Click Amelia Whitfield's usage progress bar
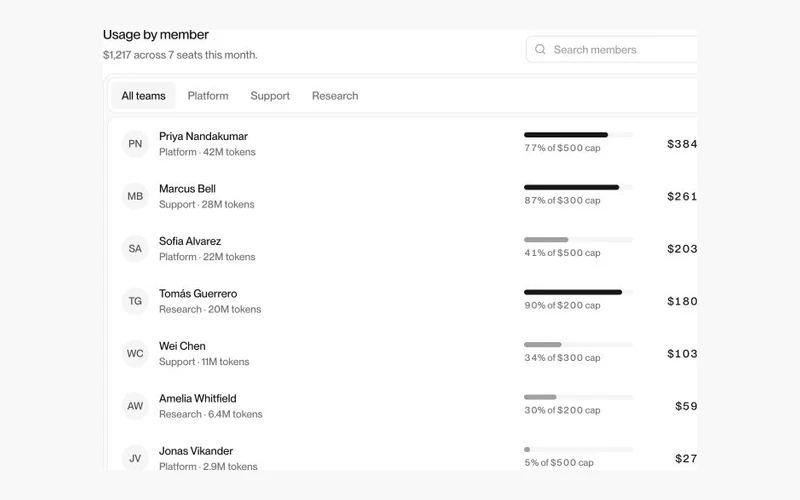This screenshot has width=800, height=500. [x=578, y=397]
